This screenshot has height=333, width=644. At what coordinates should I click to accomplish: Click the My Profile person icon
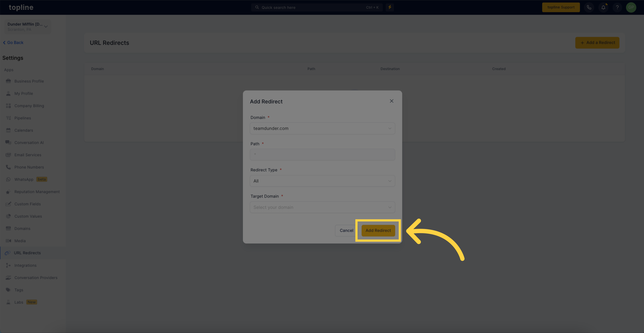[8, 93]
